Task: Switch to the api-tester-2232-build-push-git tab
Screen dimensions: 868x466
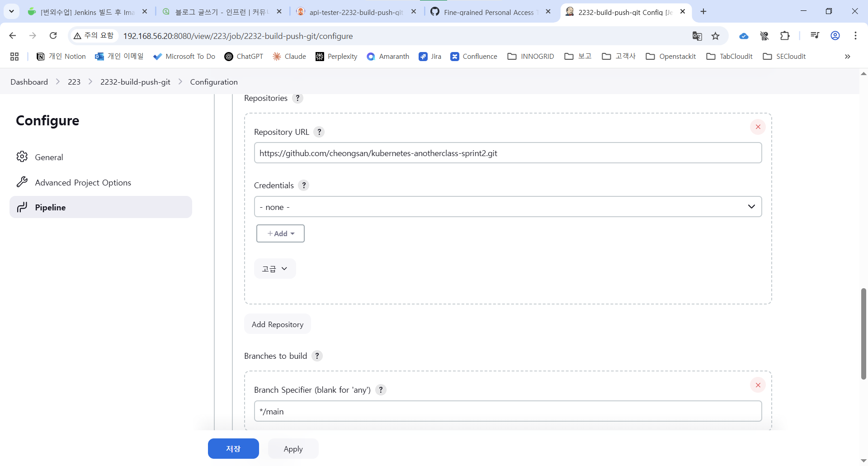Action: pos(356,12)
